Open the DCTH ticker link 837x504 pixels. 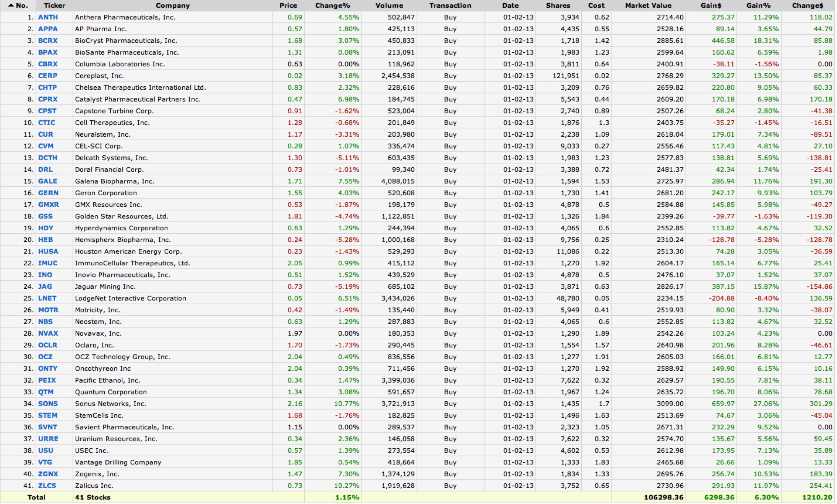(x=48, y=158)
